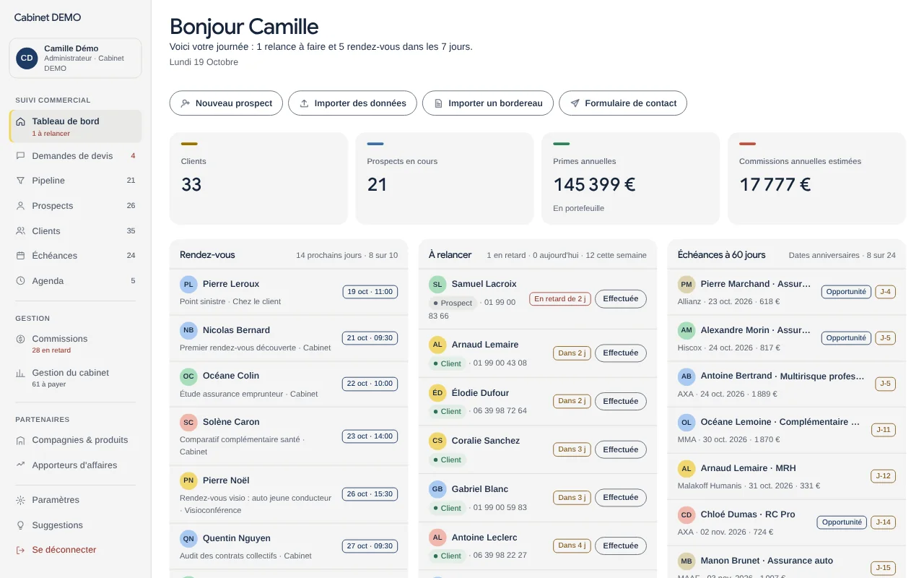Mark Arnaud Lemaire follow-up as Effectuée
This screenshot has height=578, width=924.
(x=621, y=353)
